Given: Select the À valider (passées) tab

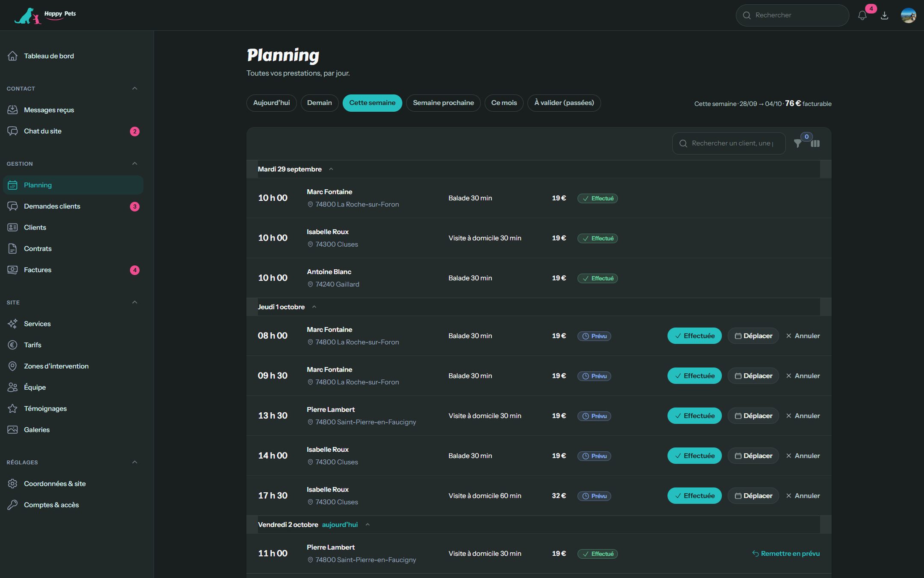Looking at the screenshot, I should [x=564, y=103].
